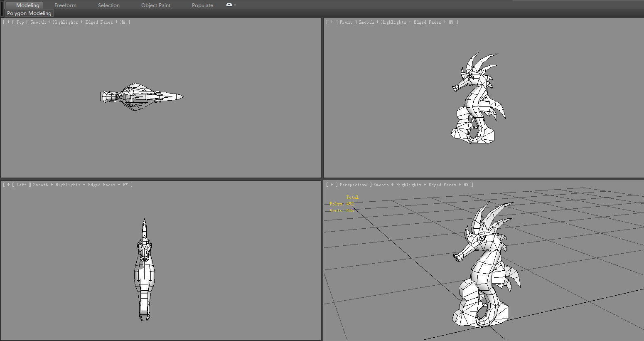Open the Front viewport [+] general menu
The width and height of the screenshot is (644, 341).
332,22
